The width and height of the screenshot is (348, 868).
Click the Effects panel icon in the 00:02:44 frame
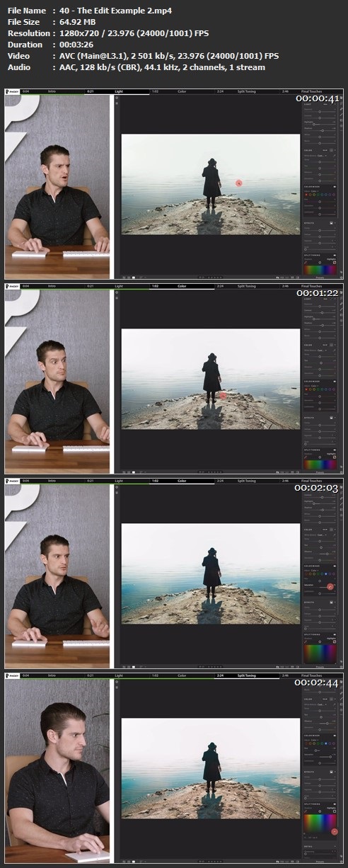coord(331,772)
